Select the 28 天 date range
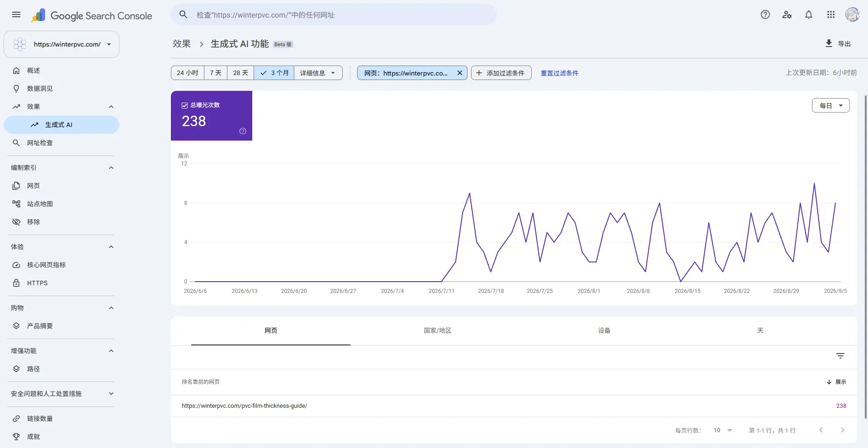 241,73
